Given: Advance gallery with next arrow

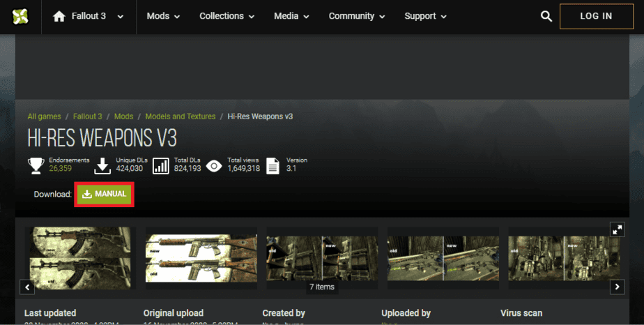Looking at the screenshot, I should click(617, 287).
